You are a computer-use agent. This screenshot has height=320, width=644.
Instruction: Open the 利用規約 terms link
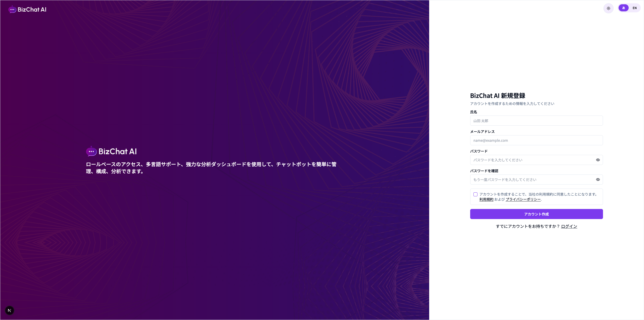coord(486,199)
